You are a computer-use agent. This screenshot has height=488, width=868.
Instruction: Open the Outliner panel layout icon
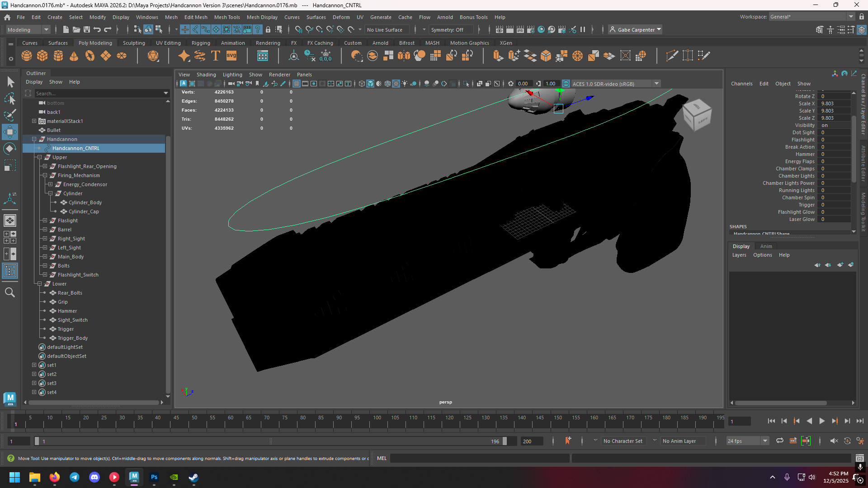10,271
